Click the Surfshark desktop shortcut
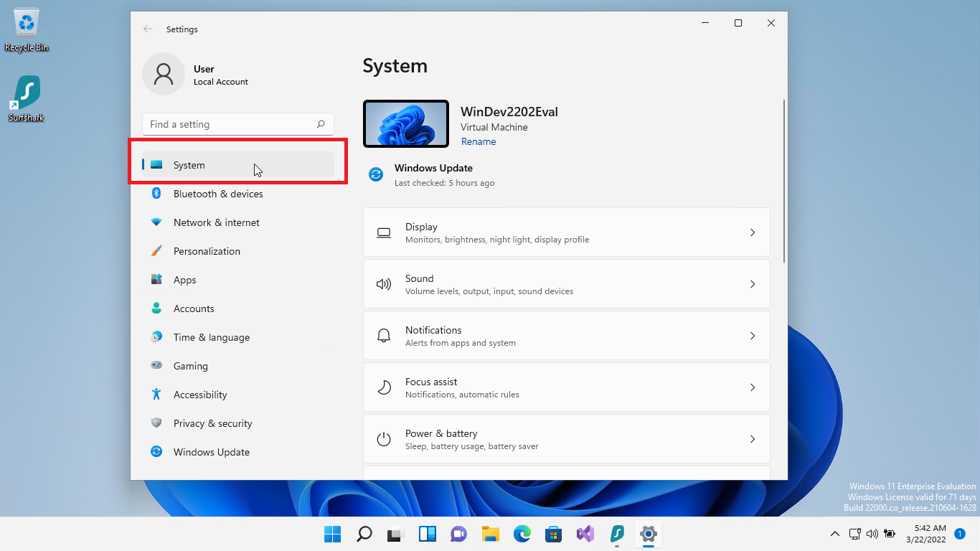Image resolution: width=980 pixels, height=551 pixels. [x=27, y=98]
